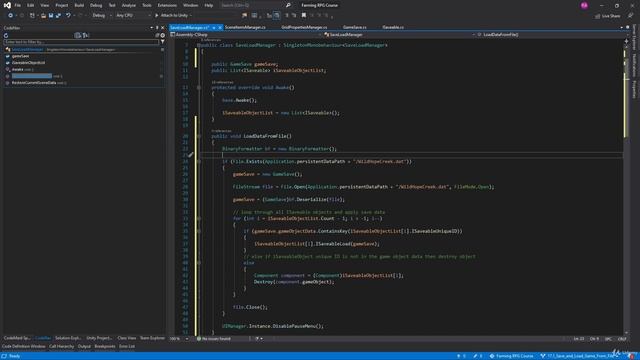Click the Save toolbar icon

coord(51,16)
